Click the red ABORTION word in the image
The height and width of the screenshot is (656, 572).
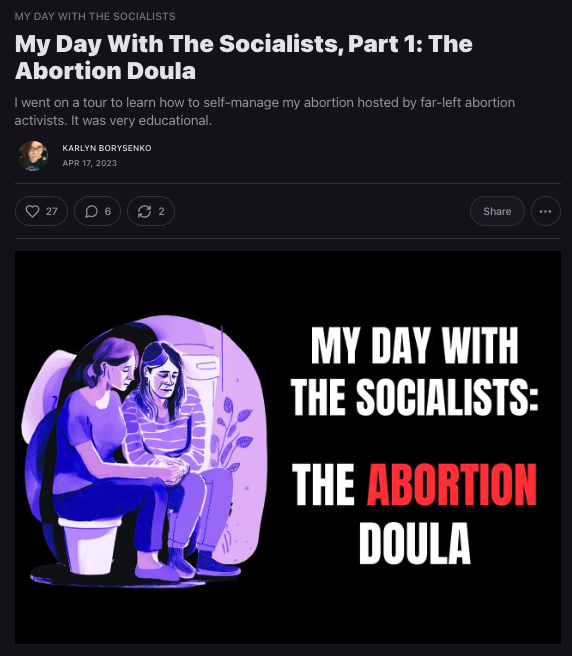click(452, 484)
